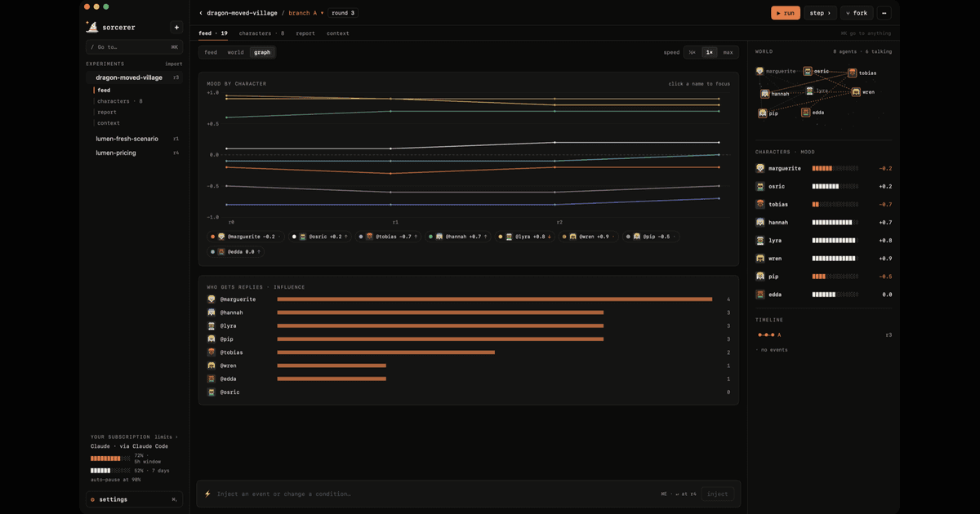This screenshot has width=980, height=514.
Task: Open the fork dropdown button
Action: click(857, 13)
